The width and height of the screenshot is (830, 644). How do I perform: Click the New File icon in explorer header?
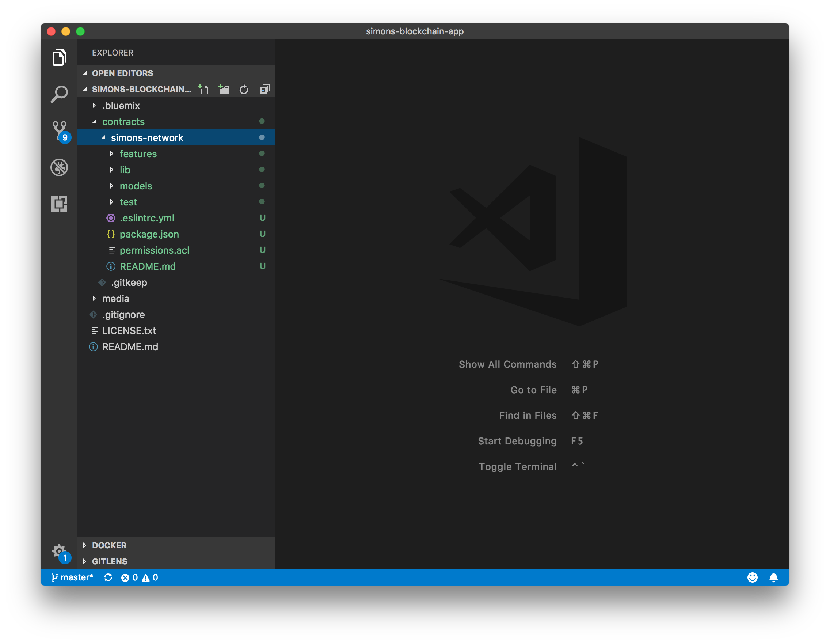(203, 89)
